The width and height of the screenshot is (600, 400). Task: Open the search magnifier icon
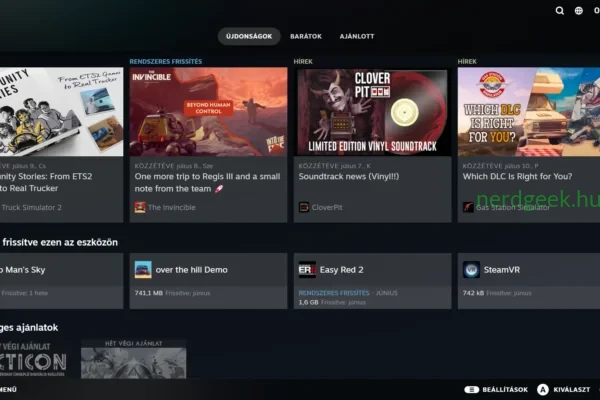pyautogui.click(x=559, y=11)
